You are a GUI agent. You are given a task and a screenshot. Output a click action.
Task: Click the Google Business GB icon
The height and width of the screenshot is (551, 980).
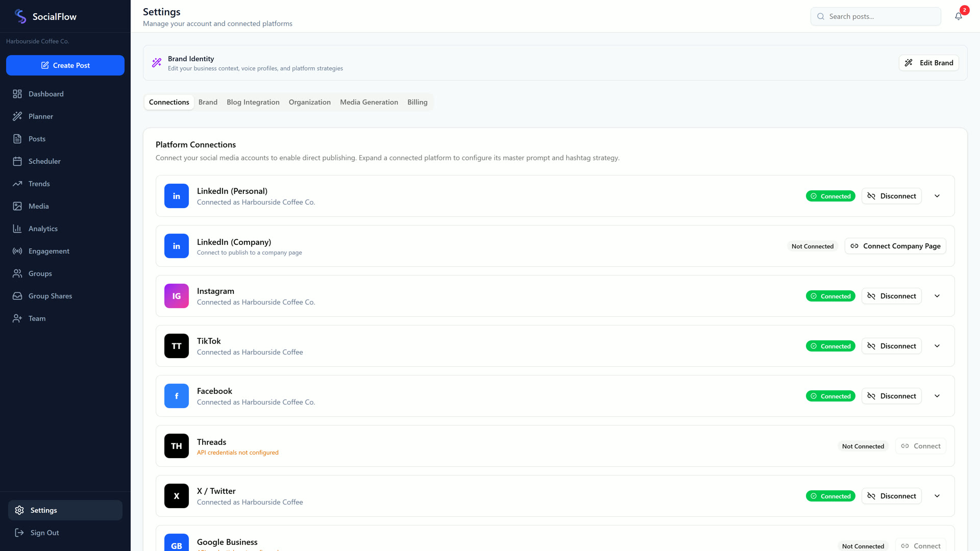(x=177, y=542)
